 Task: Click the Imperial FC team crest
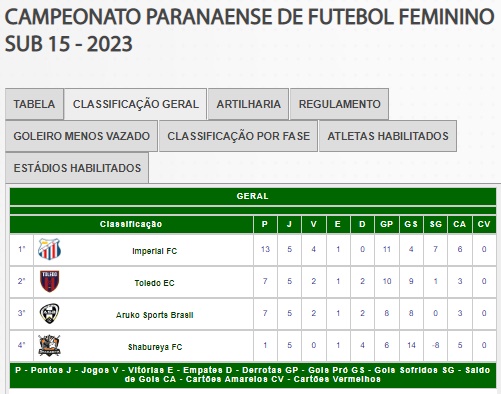pyautogui.click(x=49, y=249)
